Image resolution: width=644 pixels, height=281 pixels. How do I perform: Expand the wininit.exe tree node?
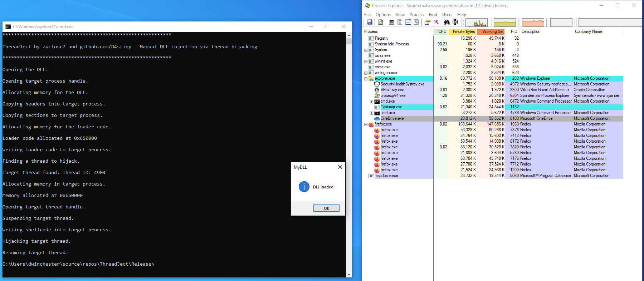tap(366, 61)
